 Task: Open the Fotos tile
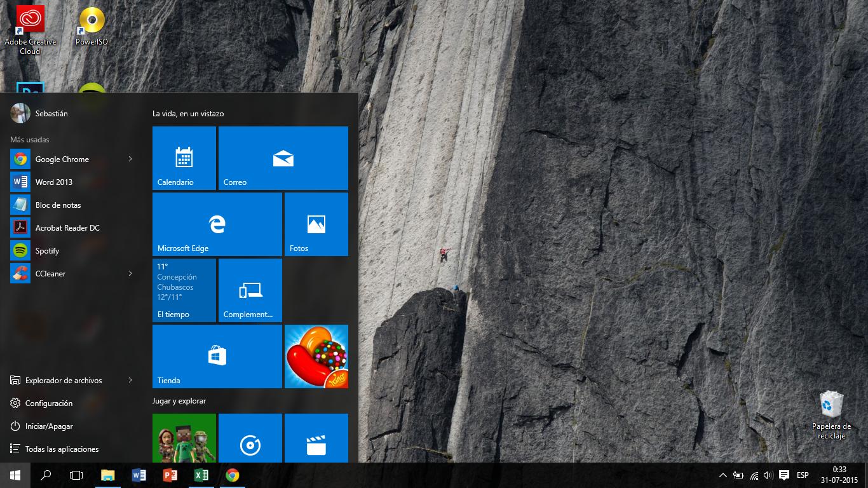click(316, 224)
